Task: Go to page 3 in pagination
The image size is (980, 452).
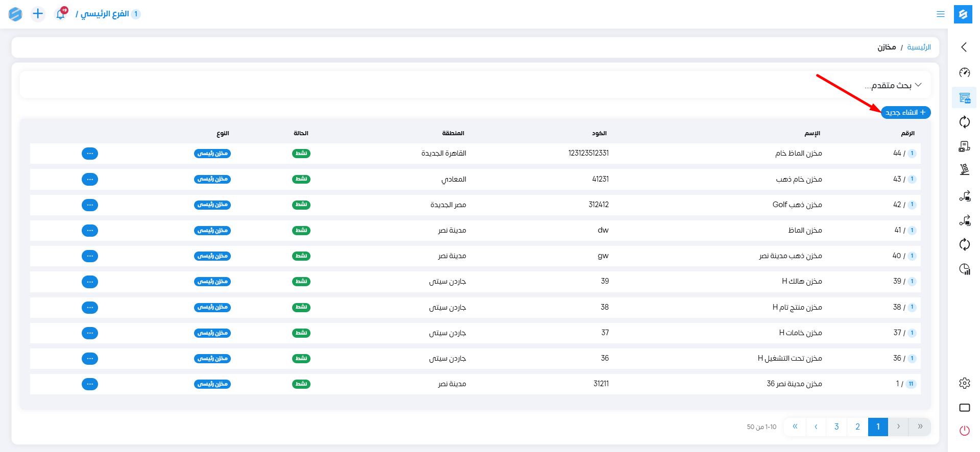Action: 836,427
